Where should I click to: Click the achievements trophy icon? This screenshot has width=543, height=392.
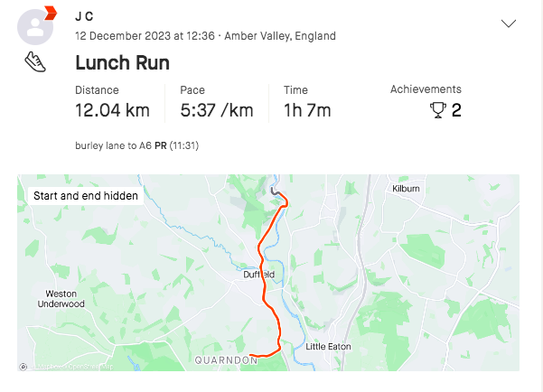(x=438, y=110)
